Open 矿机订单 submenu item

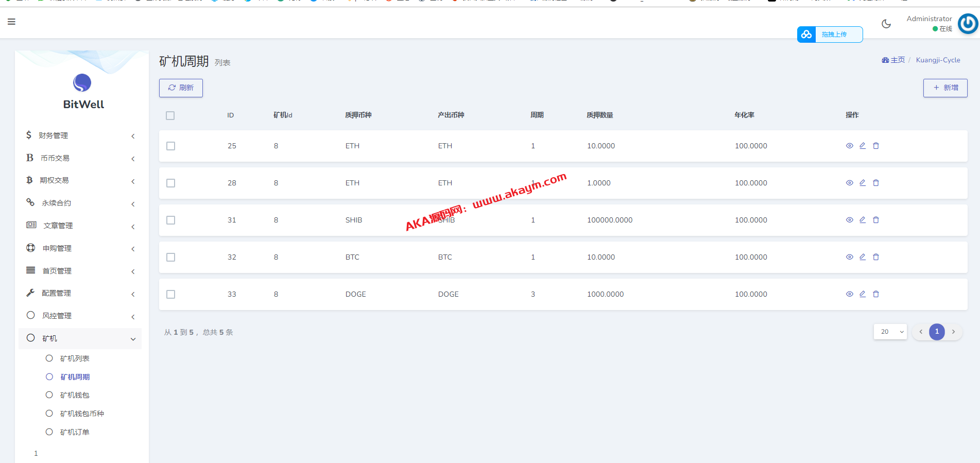(75, 432)
